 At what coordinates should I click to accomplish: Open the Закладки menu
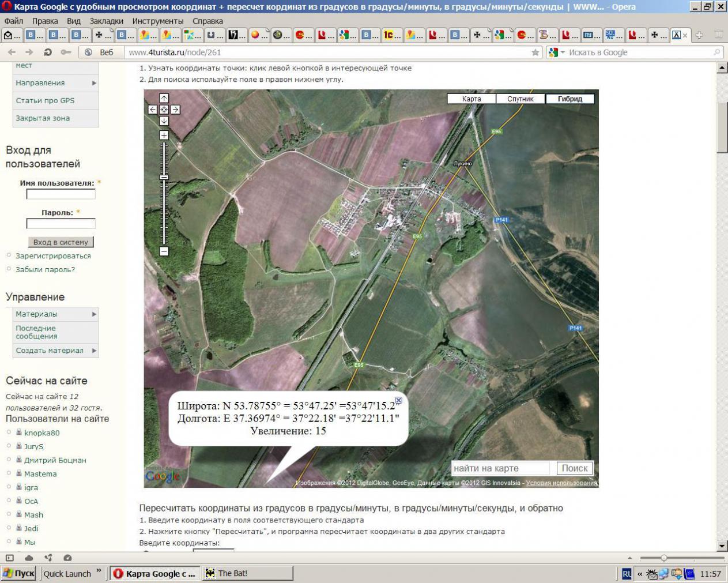tap(107, 21)
